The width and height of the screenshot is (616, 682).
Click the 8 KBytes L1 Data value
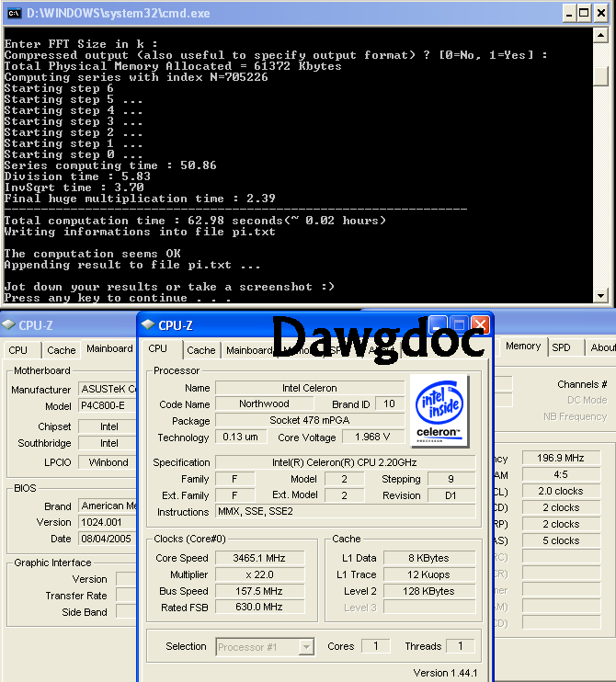pos(429,558)
